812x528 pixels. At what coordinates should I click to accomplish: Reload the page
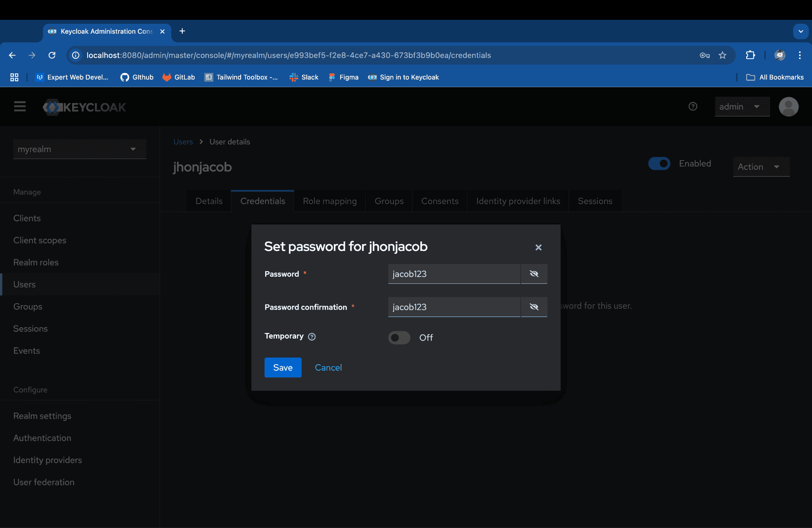52,55
